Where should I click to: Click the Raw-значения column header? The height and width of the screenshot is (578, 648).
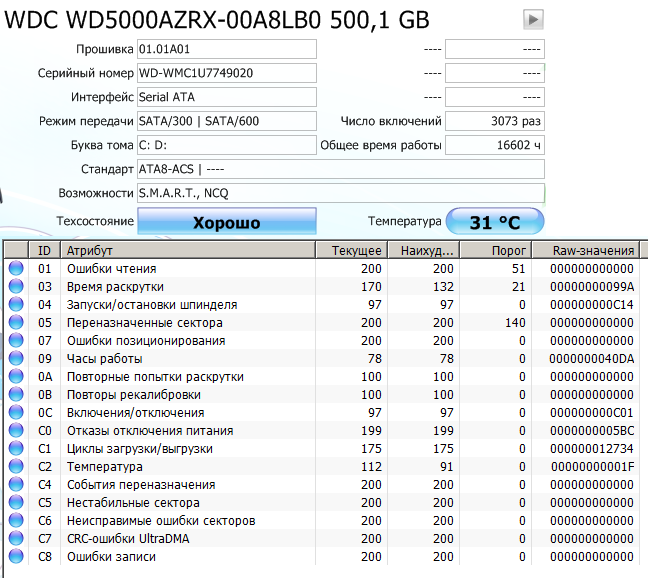[586, 250]
